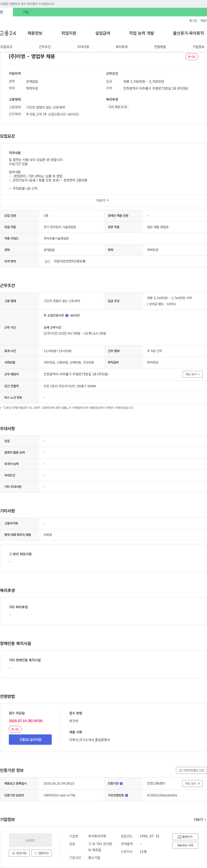The image size is (207, 868).
Task: Open the 채용정보 menu
Action: click(x=35, y=33)
